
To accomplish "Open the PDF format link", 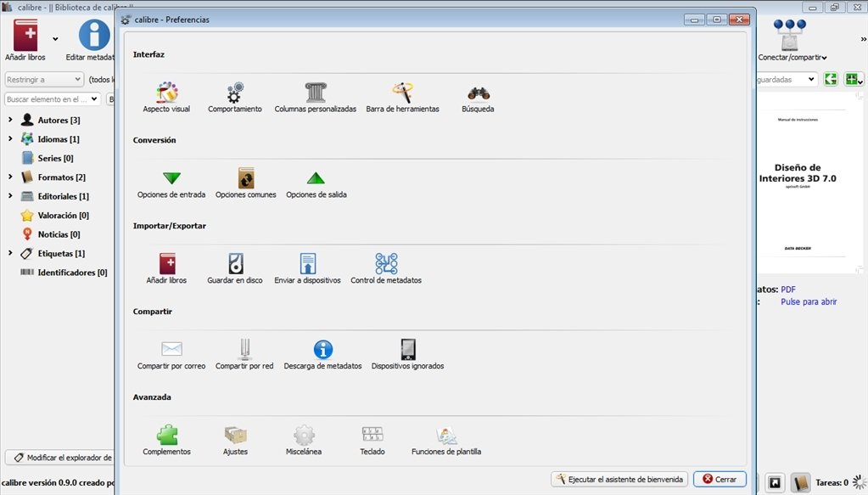I will click(788, 290).
